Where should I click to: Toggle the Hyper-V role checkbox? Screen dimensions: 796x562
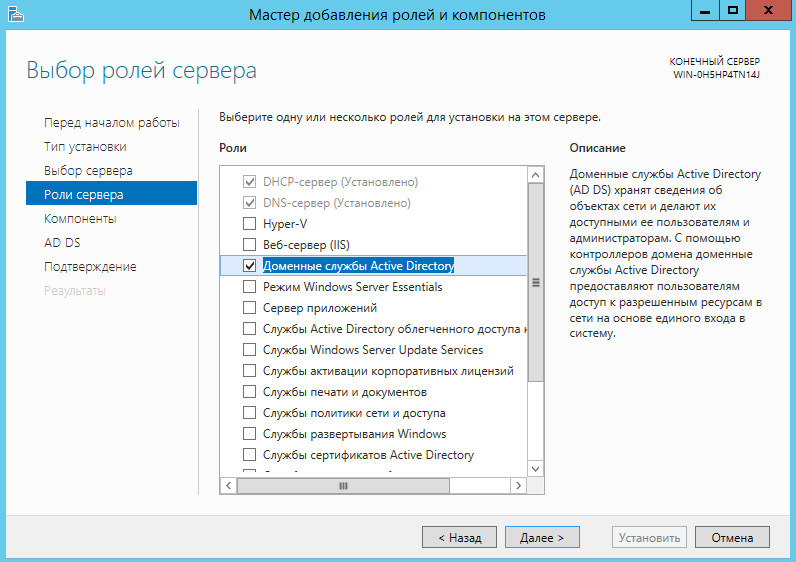[249, 224]
